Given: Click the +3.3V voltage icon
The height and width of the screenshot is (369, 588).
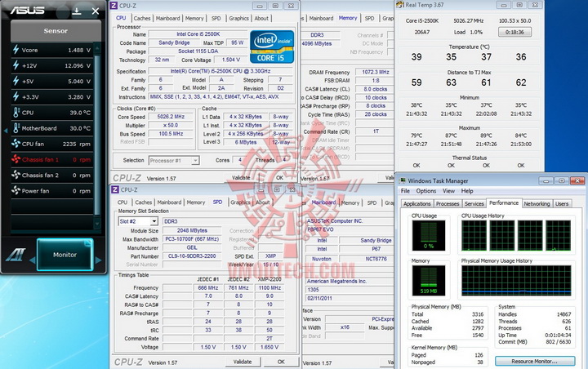Looking at the screenshot, I should click(x=16, y=97).
